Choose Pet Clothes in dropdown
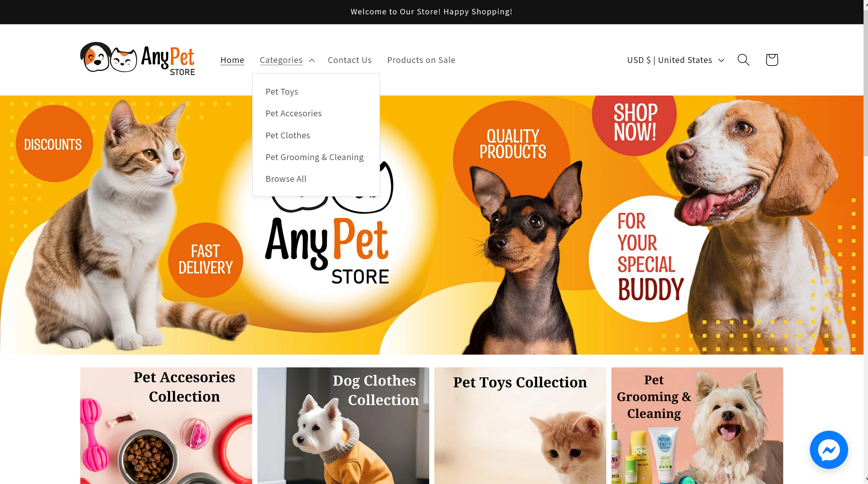The width and height of the screenshot is (868, 484). point(287,135)
